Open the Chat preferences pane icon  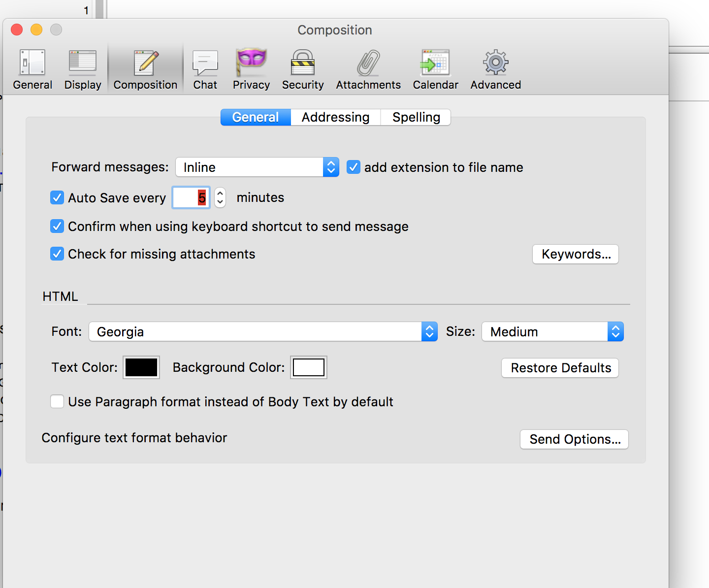[205, 63]
